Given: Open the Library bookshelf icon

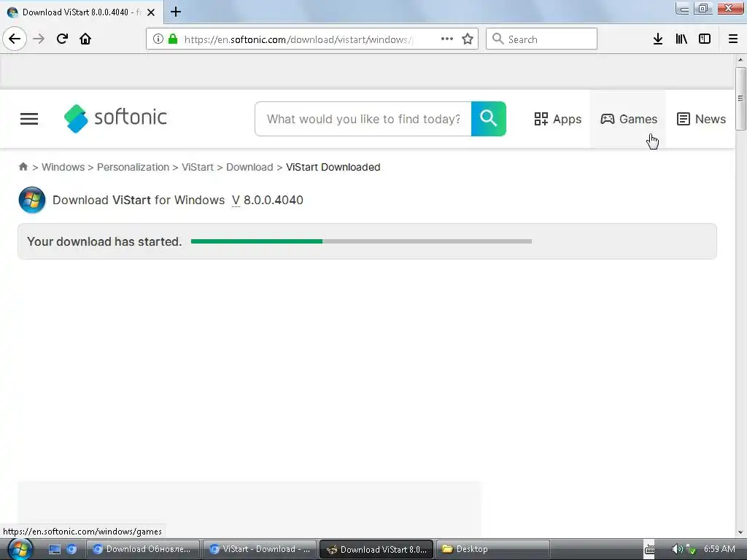Looking at the screenshot, I should pyautogui.click(x=681, y=39).
